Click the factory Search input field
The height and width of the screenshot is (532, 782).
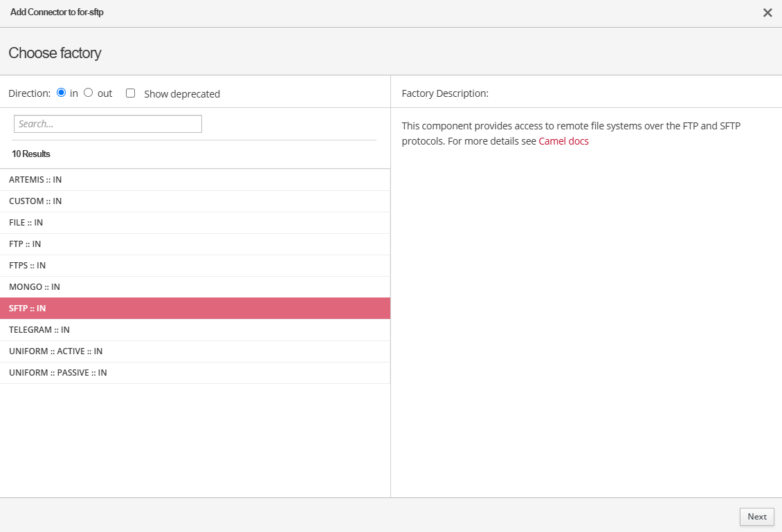click(108, 124)
